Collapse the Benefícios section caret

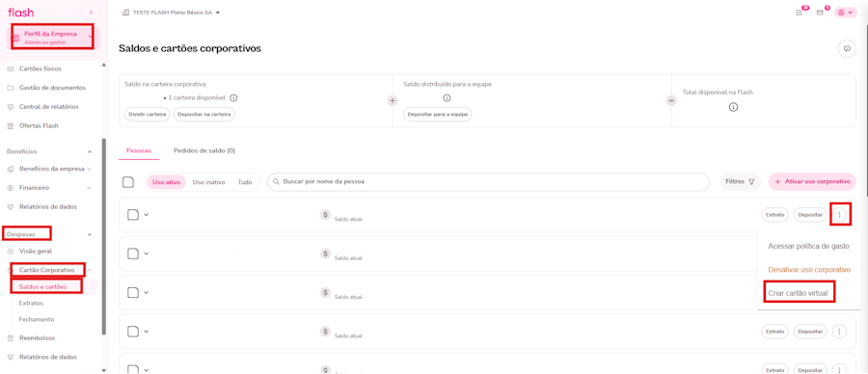coord(90,151)
